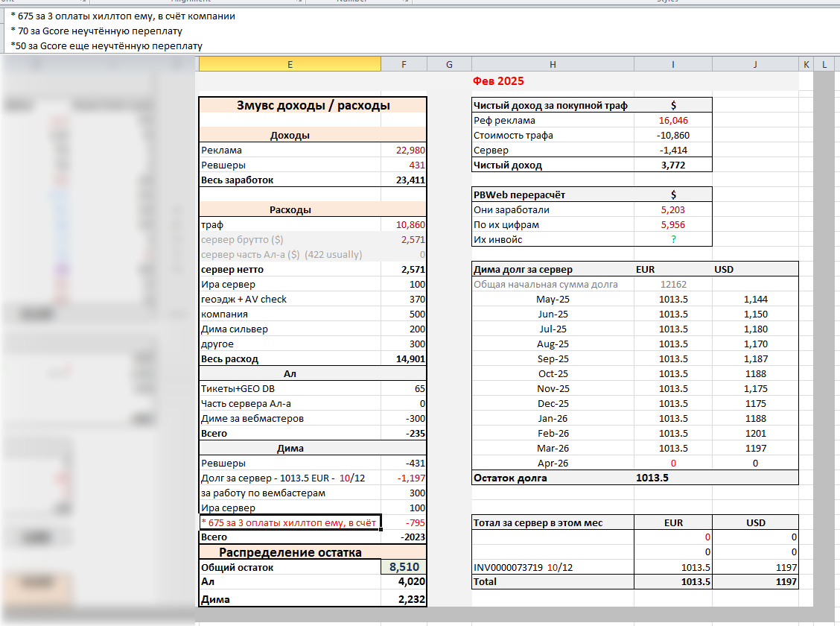Click the 'Тикеты+GEO DB' cell
This screenshot has height=626, width=840.
234,388
